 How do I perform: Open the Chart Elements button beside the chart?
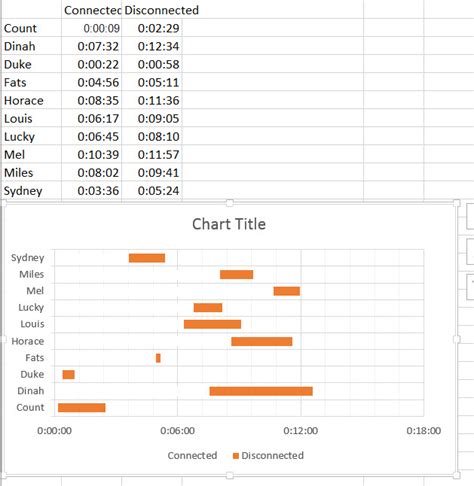click(470, 217)
